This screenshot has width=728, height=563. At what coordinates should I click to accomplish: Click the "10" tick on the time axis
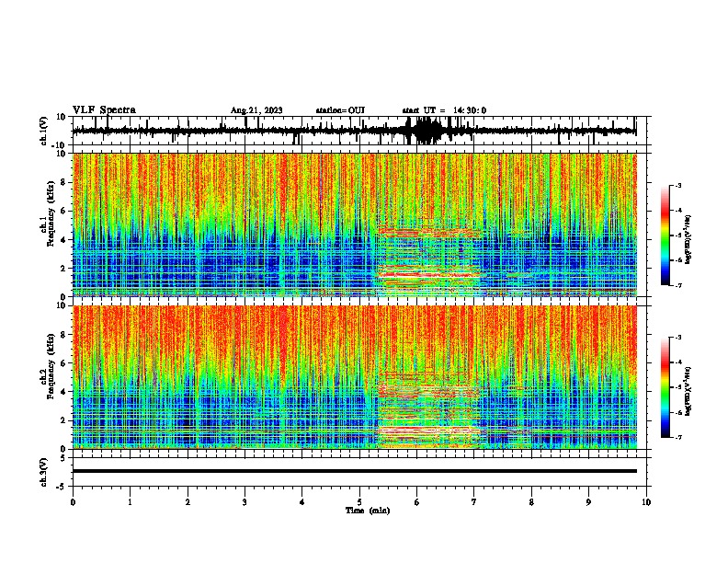(646, 502)
